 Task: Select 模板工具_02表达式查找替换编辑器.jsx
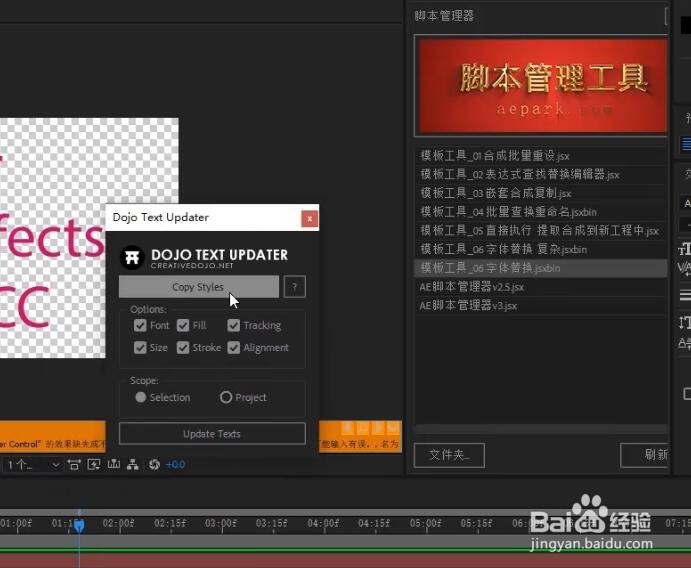(x=540, y=174)
